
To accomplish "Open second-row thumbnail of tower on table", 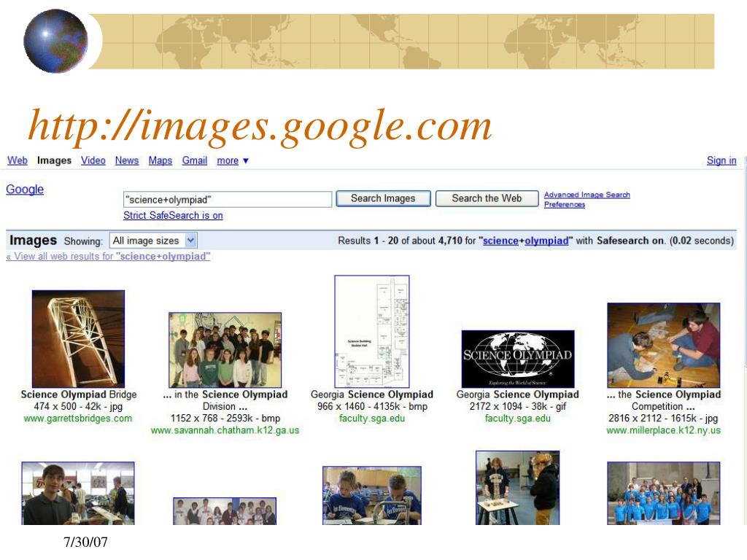I will point(518,488).
